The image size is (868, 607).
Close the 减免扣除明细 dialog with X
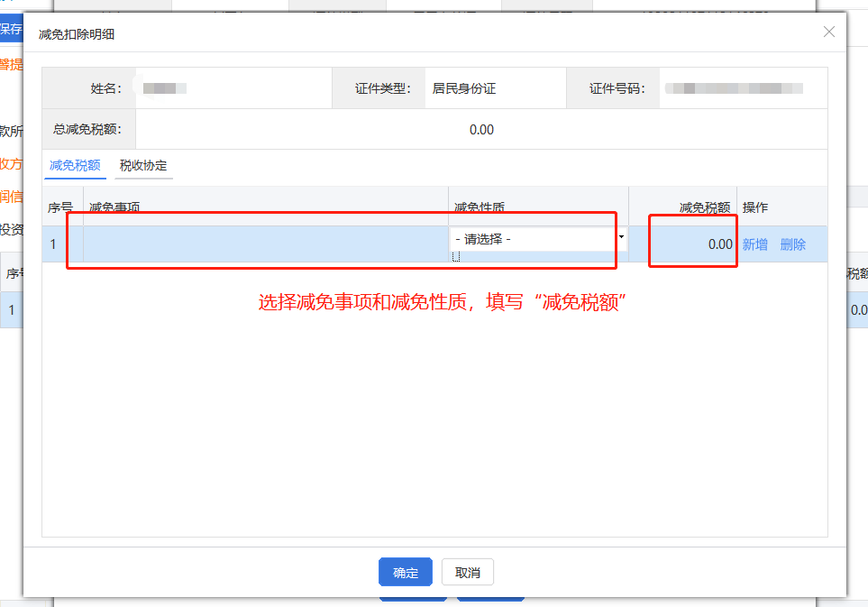829,32
